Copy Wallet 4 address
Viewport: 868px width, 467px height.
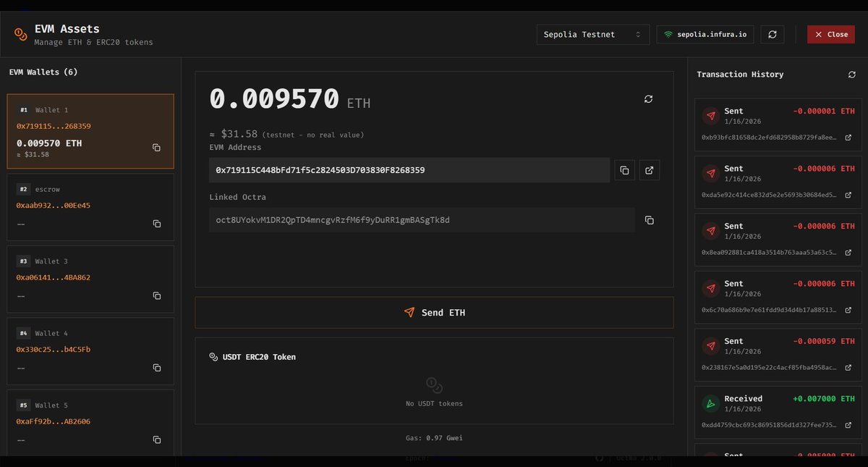coord(156,368)
